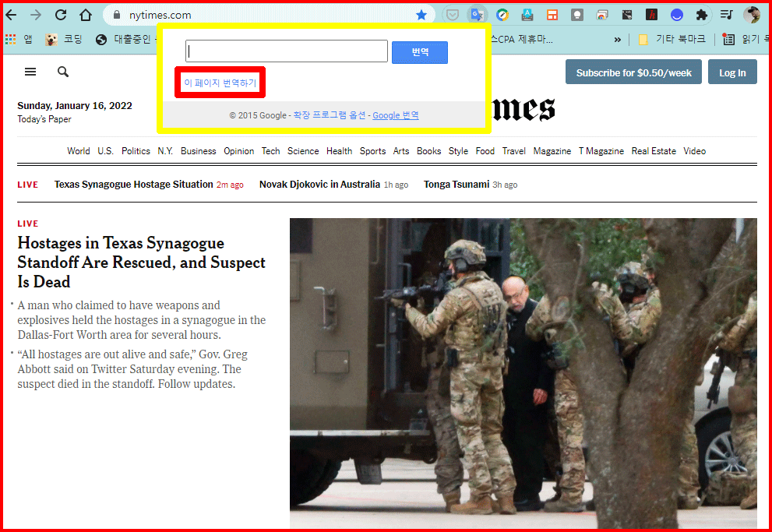Open the Health section
This screenshot has height=532, width=772.
(339, 151)
